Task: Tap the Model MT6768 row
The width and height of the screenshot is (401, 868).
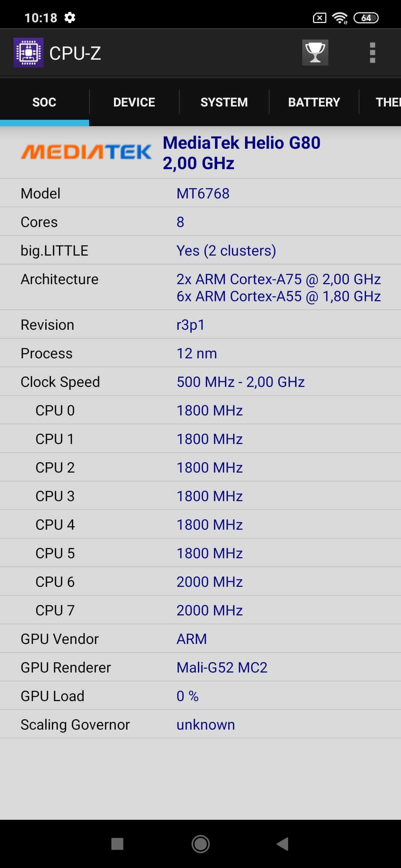Action: click(x=200, y=193)
